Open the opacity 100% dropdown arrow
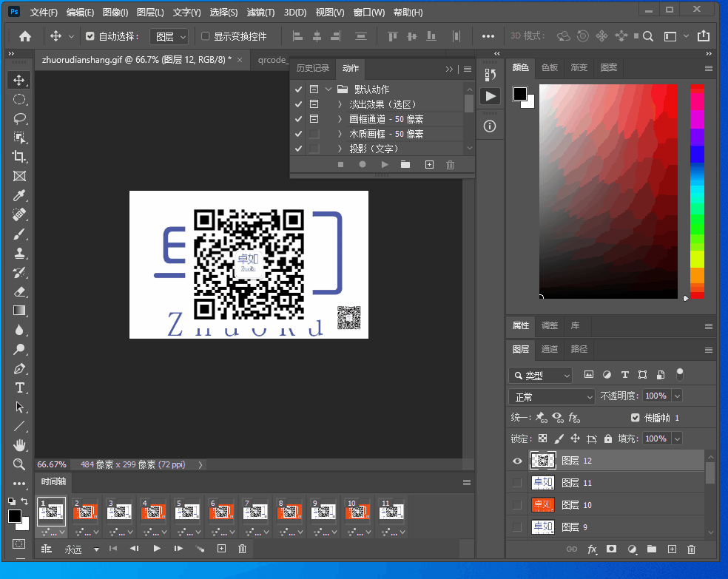This screenshot has width=728, height=579. pos(677,396)
